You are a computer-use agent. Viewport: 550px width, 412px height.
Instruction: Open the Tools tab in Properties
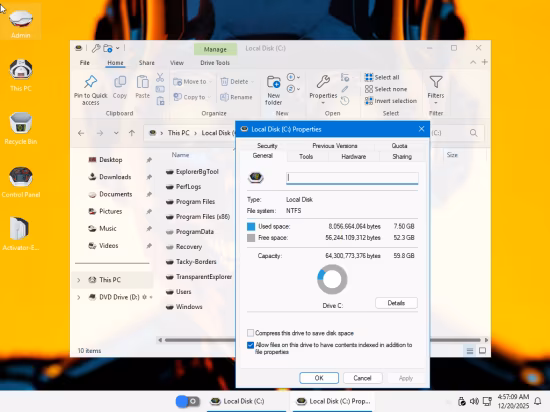[306, 157]
